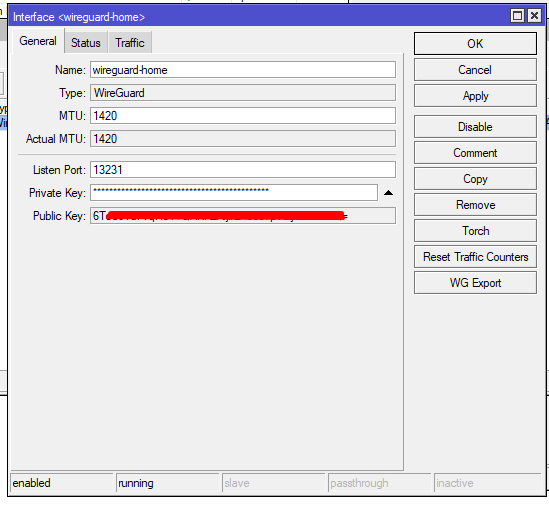Click the read-only Type field
549x505 pixels.
click(x=243, y=93)
